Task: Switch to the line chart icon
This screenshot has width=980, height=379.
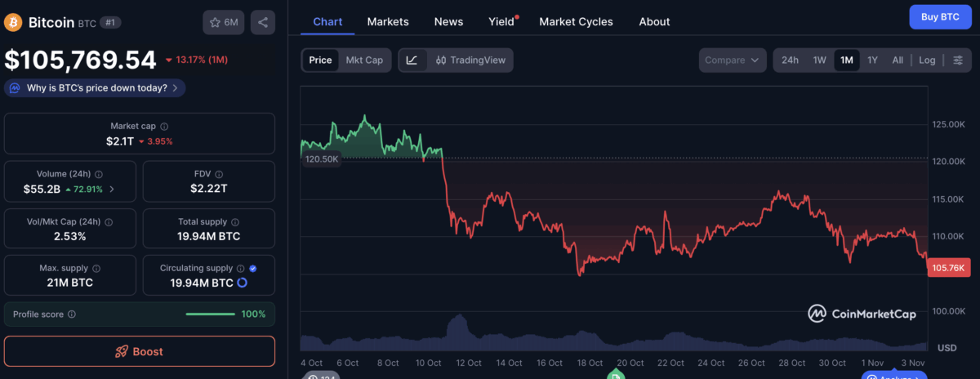Action: tap(412, 60)
